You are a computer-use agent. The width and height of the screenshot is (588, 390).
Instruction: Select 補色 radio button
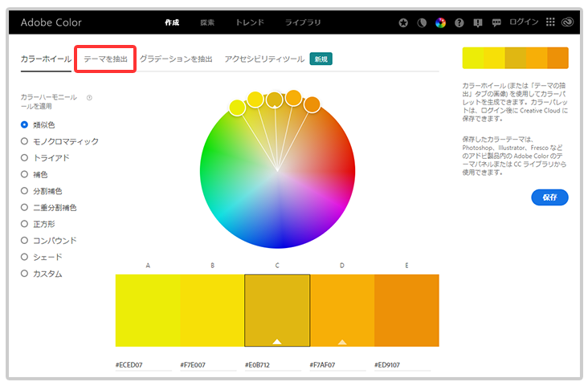pos(24,174)
